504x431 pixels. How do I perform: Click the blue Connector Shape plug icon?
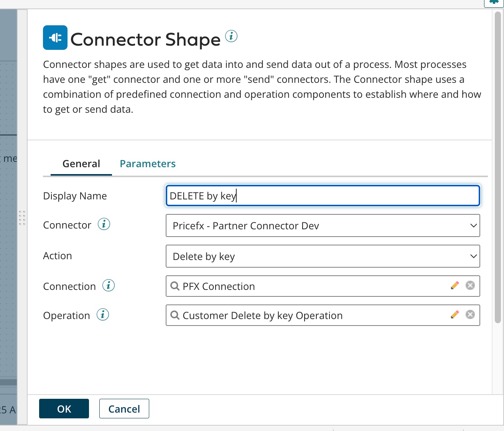pyautogui.click(x=55, y=38)
